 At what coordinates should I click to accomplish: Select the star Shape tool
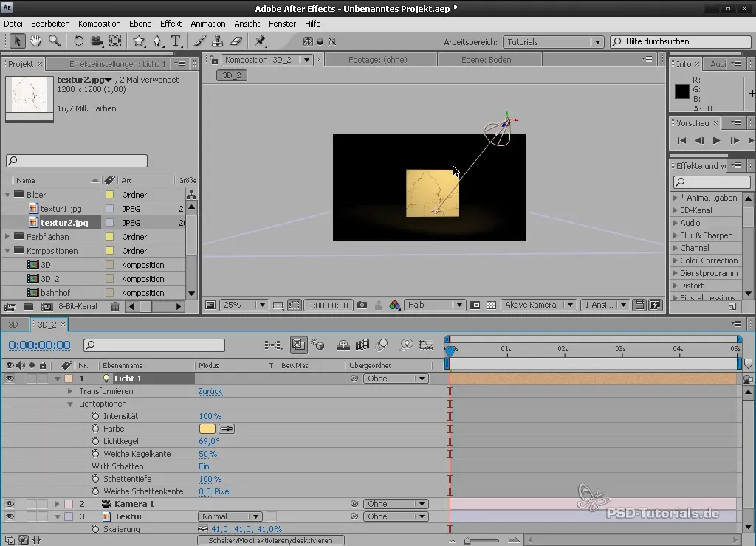pyautogui.click(x=139, y=41)
